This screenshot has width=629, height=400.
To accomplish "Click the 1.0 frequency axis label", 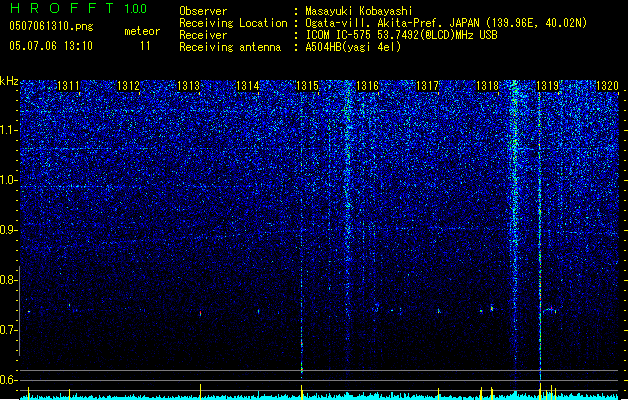I will coord(9,180).
